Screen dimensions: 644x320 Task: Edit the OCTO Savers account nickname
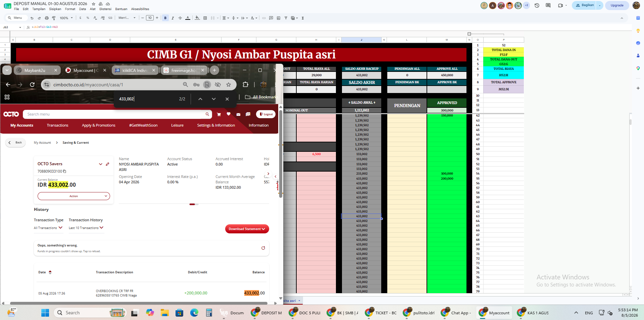[107, 164]
